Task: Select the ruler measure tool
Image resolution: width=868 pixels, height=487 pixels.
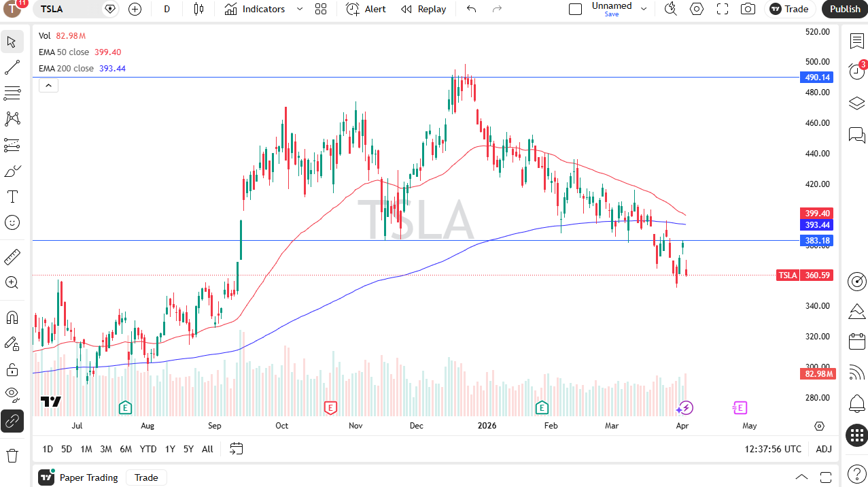Action: (12, 257)
